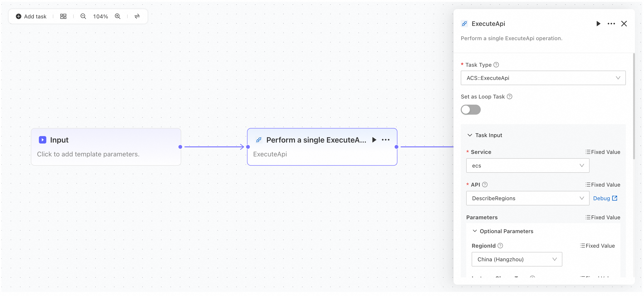Open the API dropdown showing DescribeRegions

click(x=527, y=198)
